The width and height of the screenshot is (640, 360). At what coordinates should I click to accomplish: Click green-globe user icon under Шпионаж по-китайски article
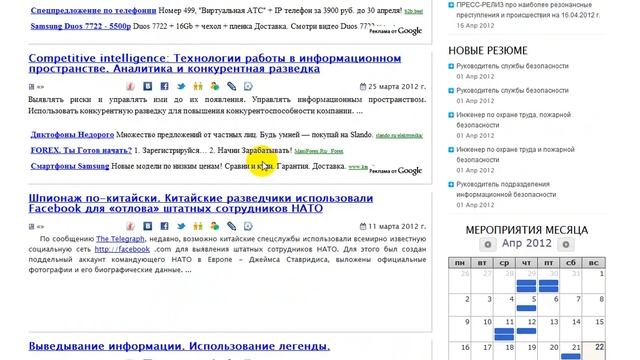click(x=215, y=226)
